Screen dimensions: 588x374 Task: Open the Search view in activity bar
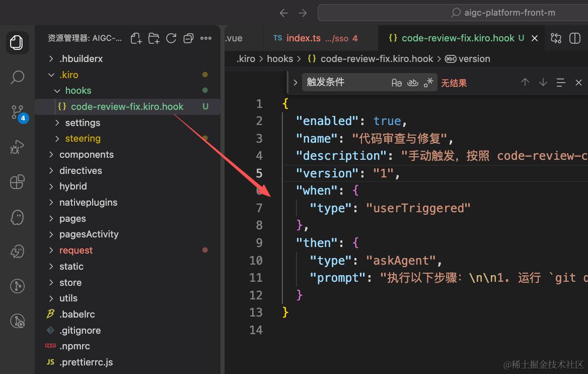(17, 77)
